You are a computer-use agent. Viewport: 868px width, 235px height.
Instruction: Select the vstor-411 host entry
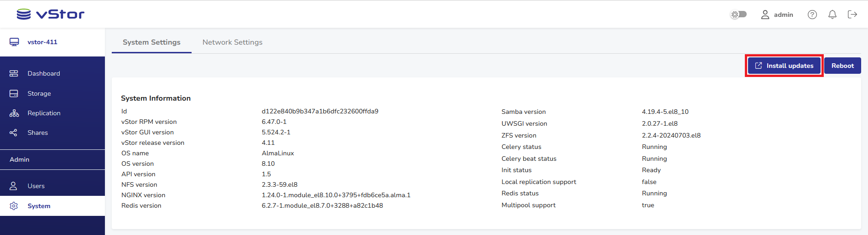coord(42,42)
